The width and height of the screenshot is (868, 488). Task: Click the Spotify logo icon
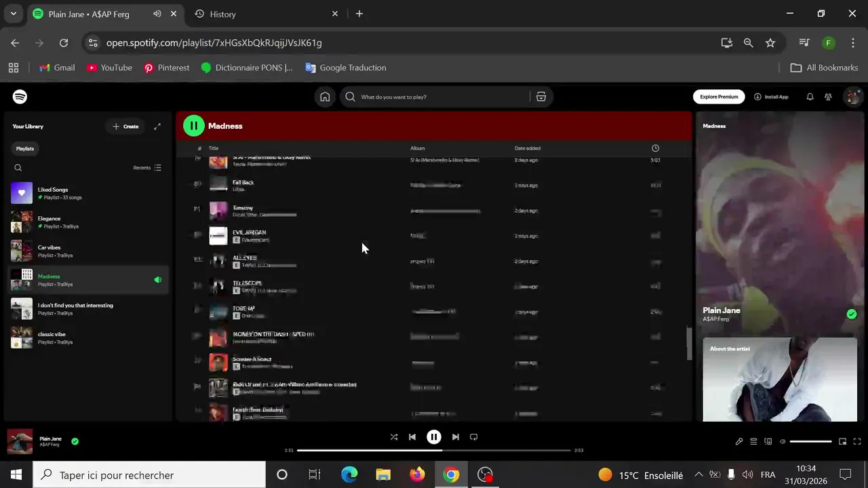(20, 97)
